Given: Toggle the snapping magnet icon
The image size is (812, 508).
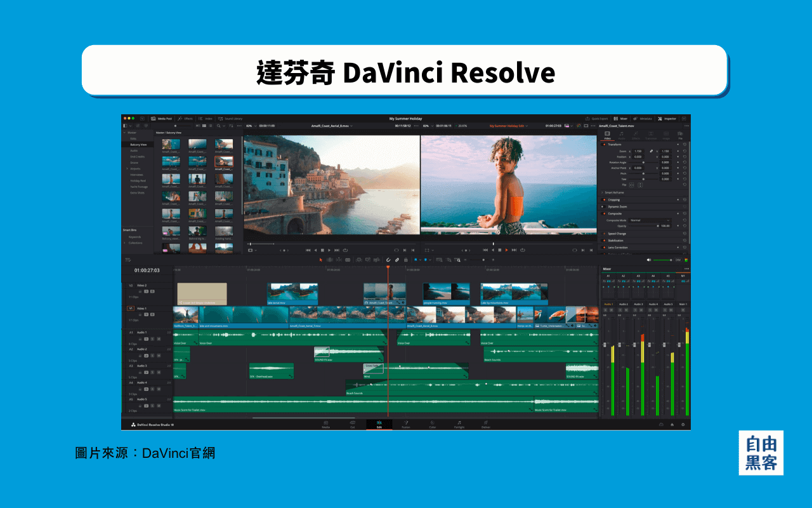Looking at the screenshot, I should click(388, 260).
